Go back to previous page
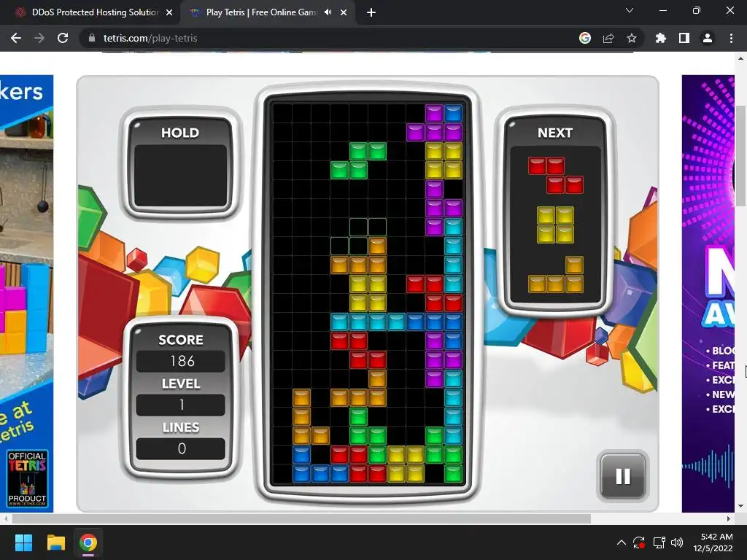Image resolution: width=747 pixels, height=560 pixels. tap(16, 38)
